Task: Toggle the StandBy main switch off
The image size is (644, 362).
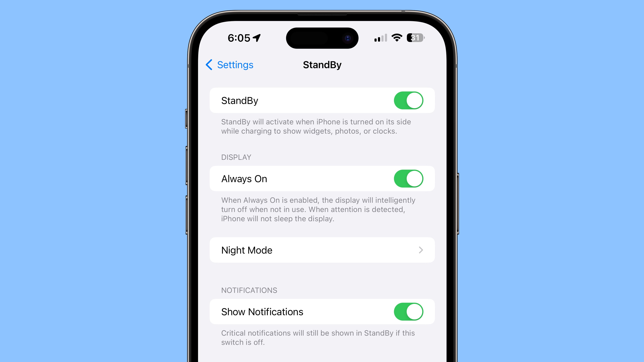Action: coord(408,100)
